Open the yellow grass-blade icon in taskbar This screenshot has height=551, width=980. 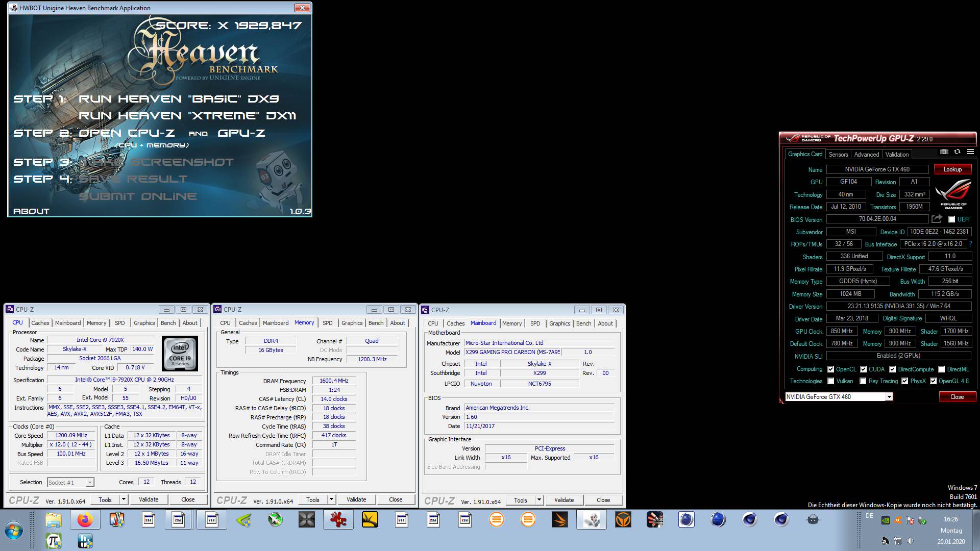(x=370, y=520)
